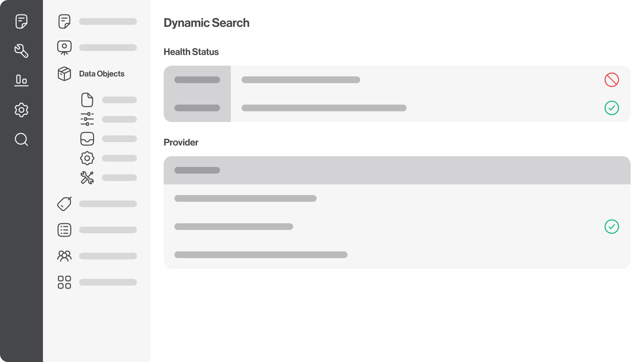Open the blank document icon under Data Objects
Viewport: 644px width, 362px height.
pos(87,100)
